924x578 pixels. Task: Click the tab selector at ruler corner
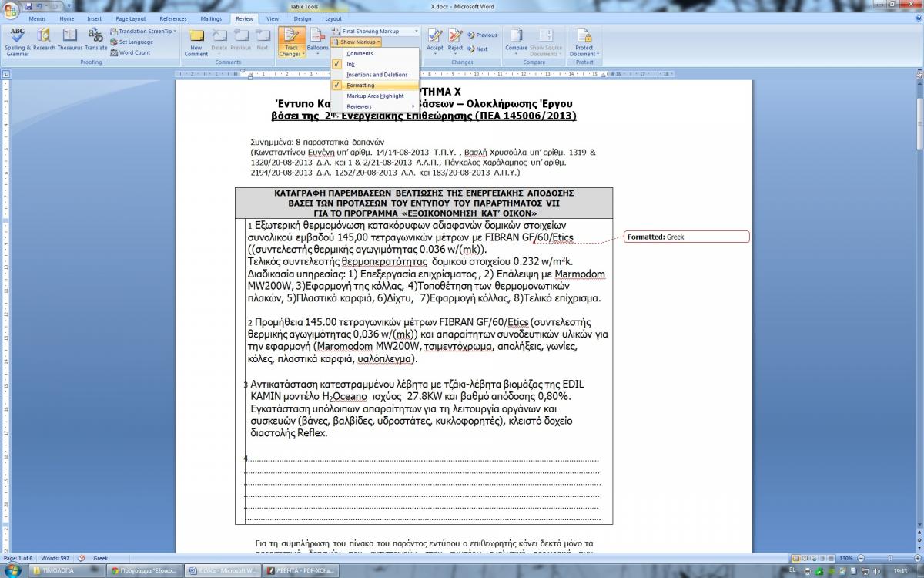pos(5,74)
